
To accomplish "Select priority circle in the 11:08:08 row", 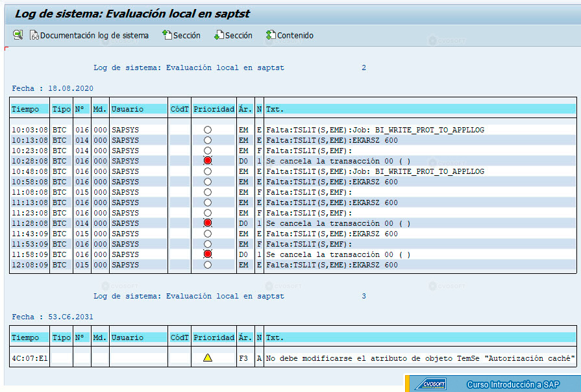I will (x=208, y=192).
